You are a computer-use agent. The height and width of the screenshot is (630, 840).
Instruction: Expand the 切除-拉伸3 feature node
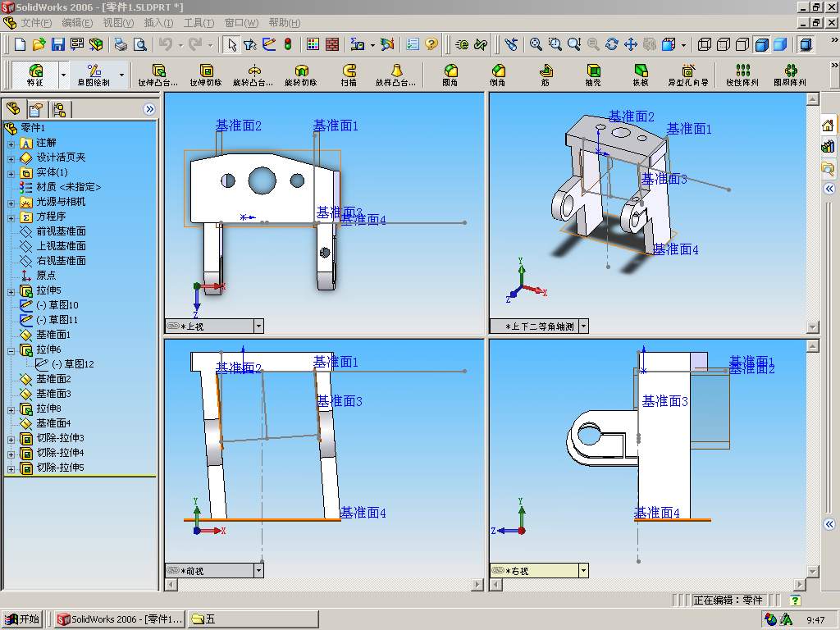click(x=11, y=440)
